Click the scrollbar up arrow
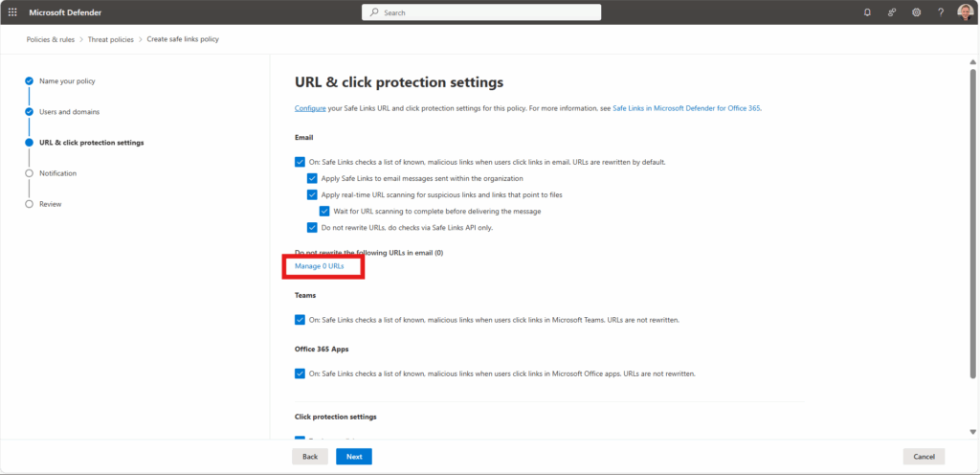 (x=972, y=62)
